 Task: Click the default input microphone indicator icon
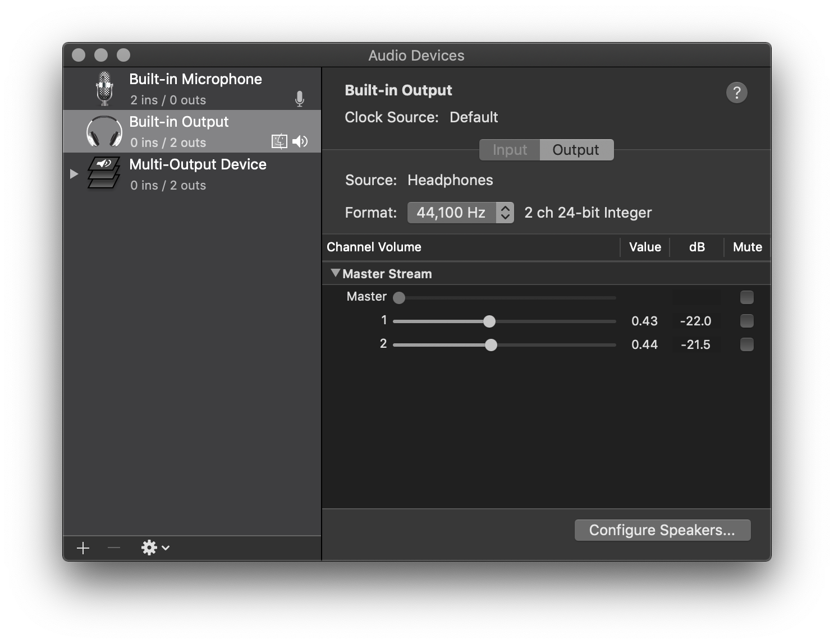point(300,99)
